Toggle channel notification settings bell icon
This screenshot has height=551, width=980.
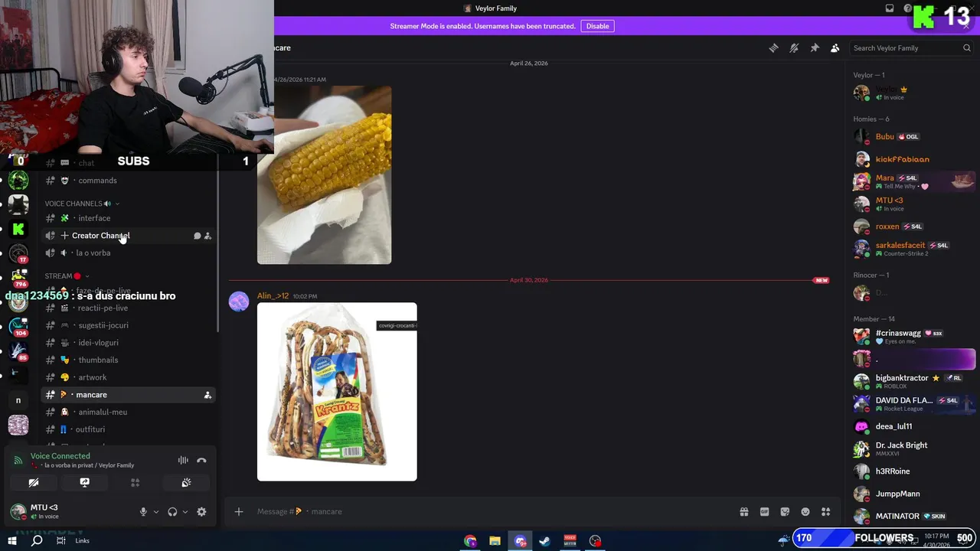(794, 48)
